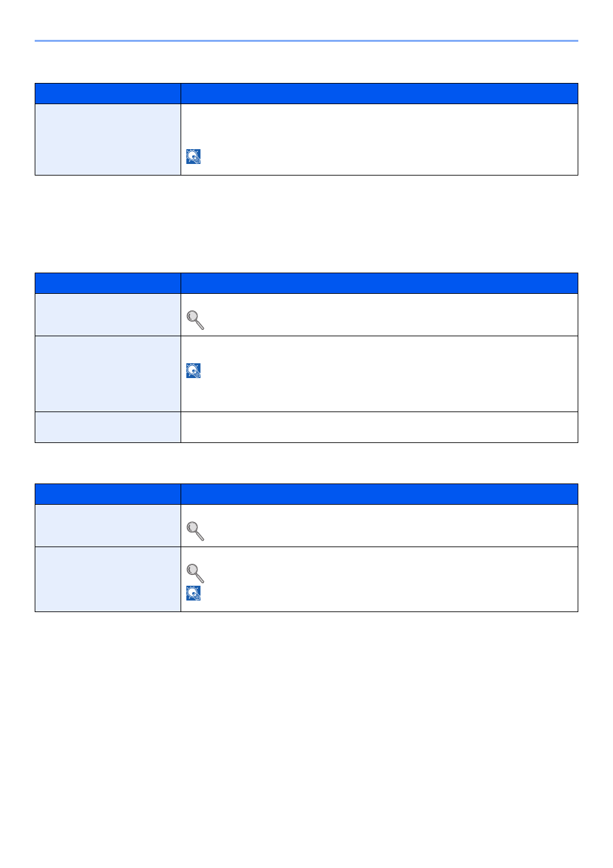613x868 pixels.
Task: Select the narrow blue header cell of third table
Action: tap(108, 494)
